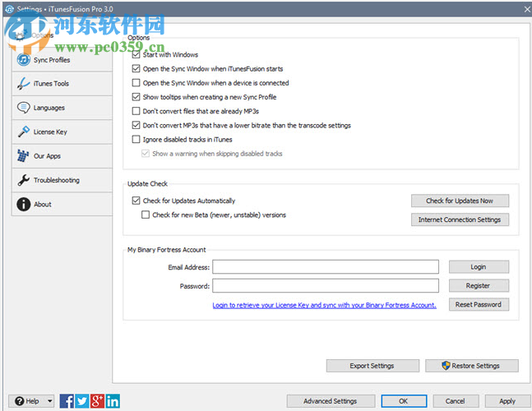The width and height of the screenshot is (532, 411).
Task: Click the Troubleshooting wrench icon
Action: point(23,180)
